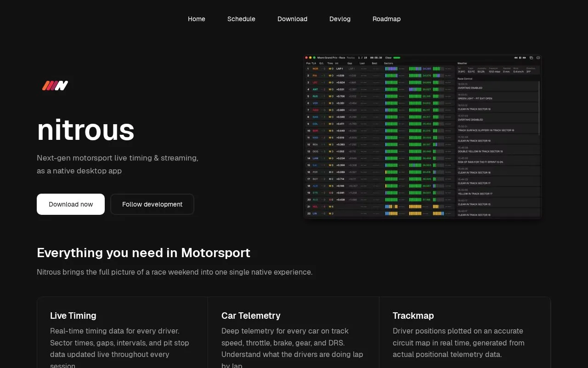Click "Real-time timing data for every driver" text
The image size is (588, 368).
tap(114, 331)
